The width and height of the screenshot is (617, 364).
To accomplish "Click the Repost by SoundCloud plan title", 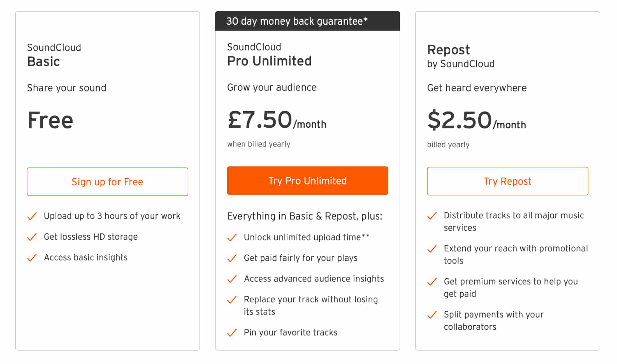I will pos(461,56).
